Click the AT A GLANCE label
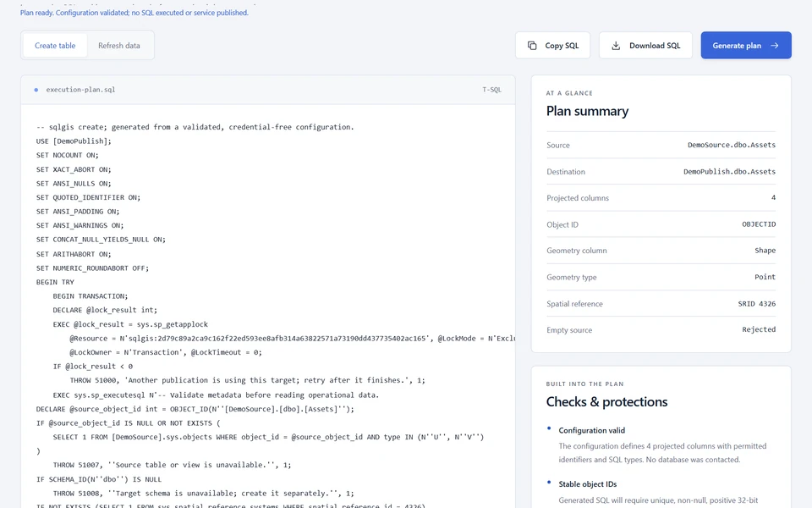Viewport: 812px width, 508px height. (569, 93)
